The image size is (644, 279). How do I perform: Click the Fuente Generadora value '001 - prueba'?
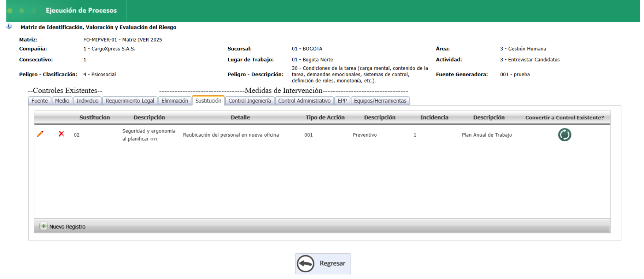tap(515, 75)
